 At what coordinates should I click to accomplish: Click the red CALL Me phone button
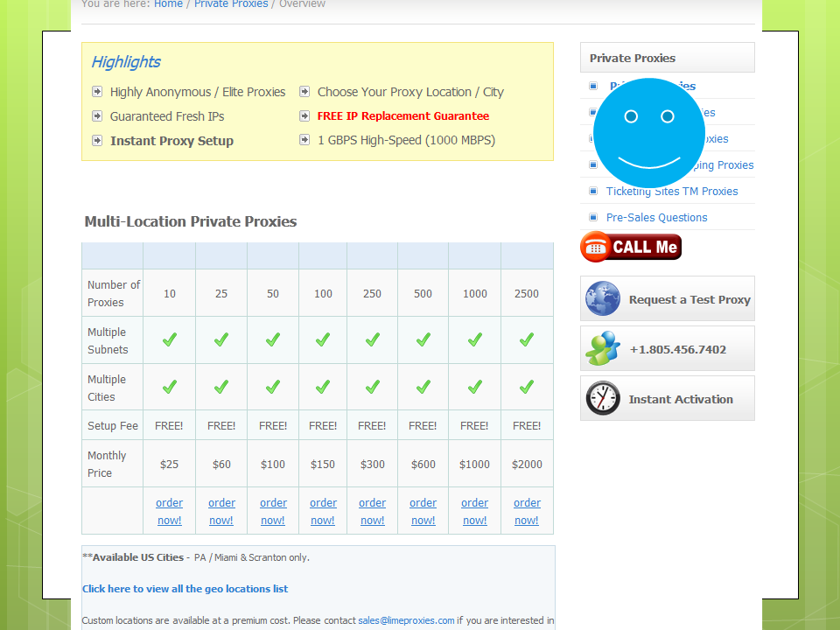(631, 247)
